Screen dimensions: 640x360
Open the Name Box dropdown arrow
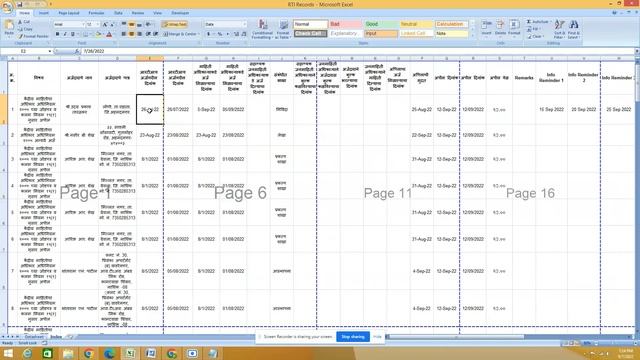(x=50, y=51)
